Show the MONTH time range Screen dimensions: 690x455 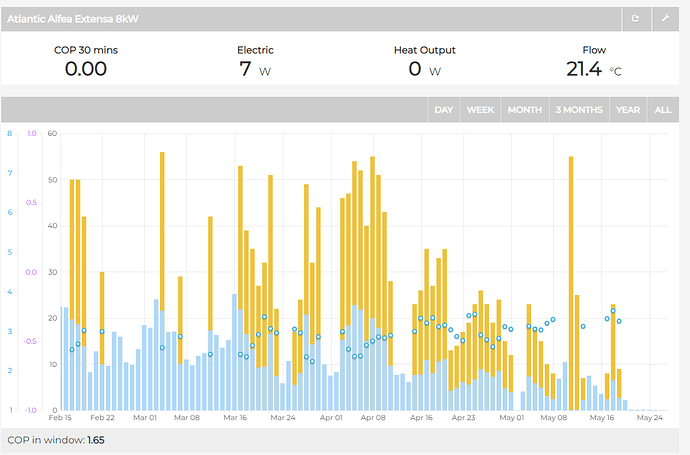[525, 110]
